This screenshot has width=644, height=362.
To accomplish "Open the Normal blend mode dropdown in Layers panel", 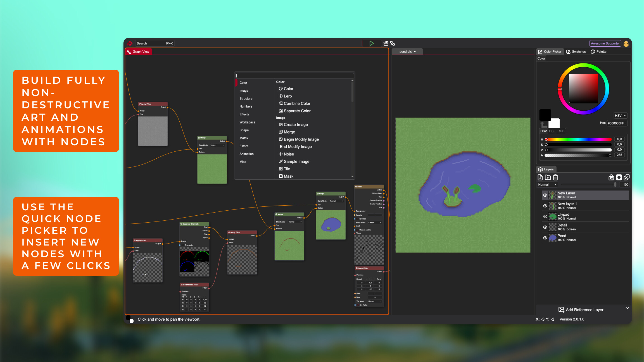I will click(x=547, y=184).
